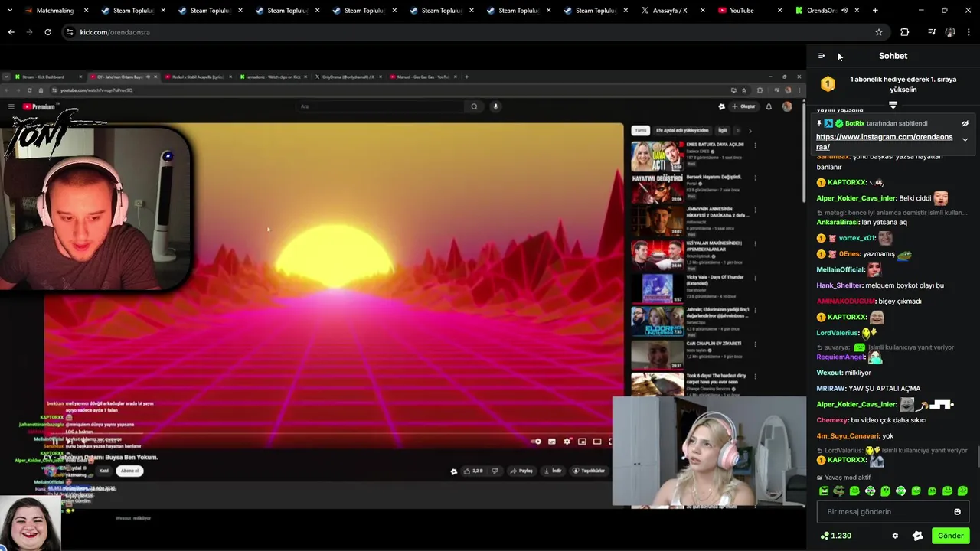Open the browser extensions puzzle icon

point(905,32)
